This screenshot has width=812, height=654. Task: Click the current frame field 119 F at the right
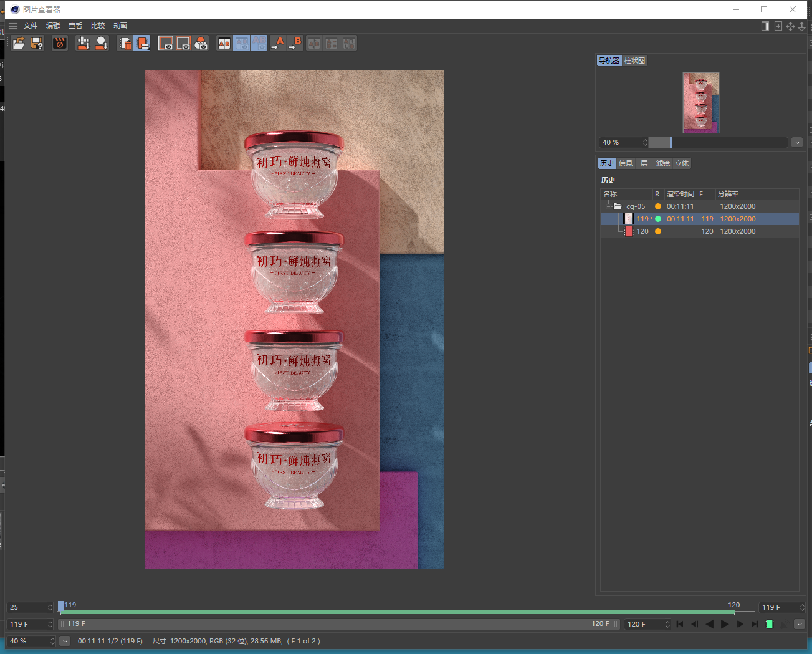[x=782, y=607]
